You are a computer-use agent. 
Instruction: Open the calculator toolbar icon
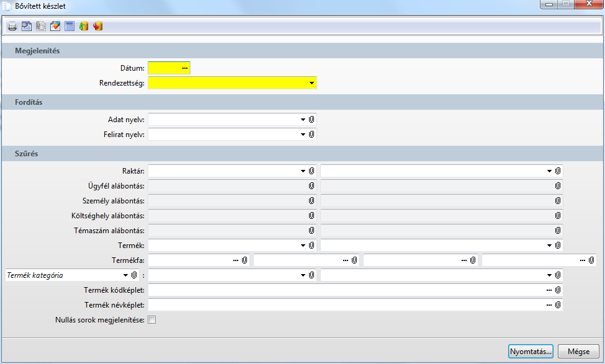[69, 26]
